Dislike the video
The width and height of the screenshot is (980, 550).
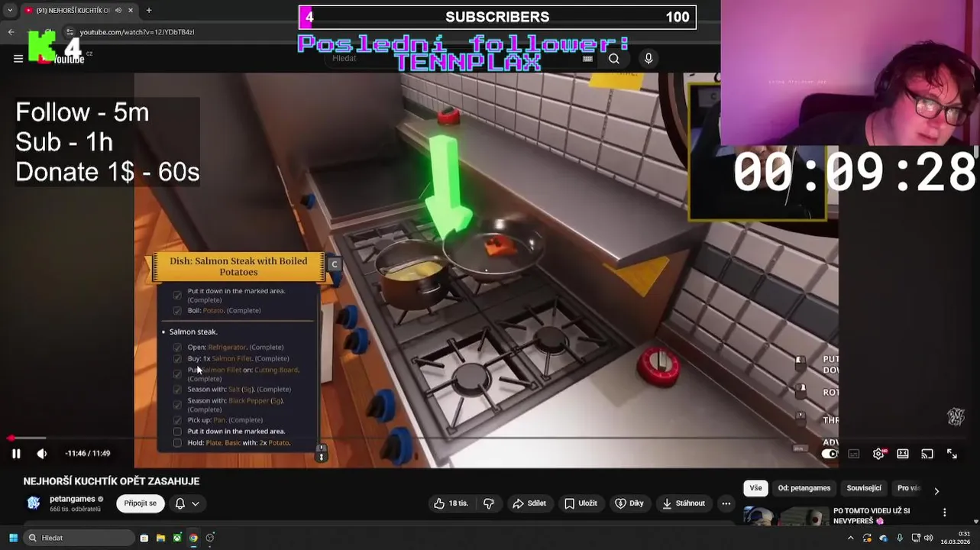coord(489,503)
